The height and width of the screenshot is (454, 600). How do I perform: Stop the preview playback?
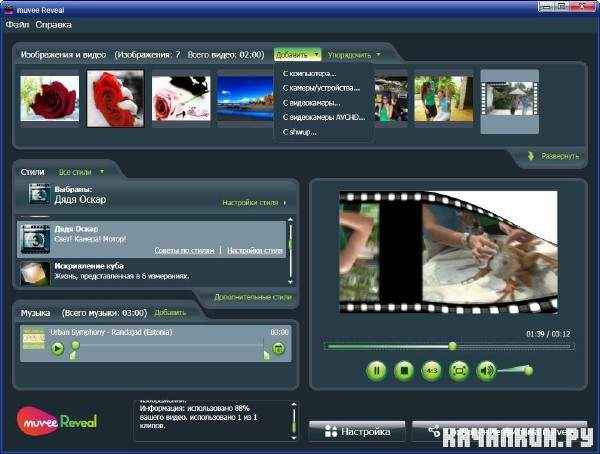pos(404,371)
